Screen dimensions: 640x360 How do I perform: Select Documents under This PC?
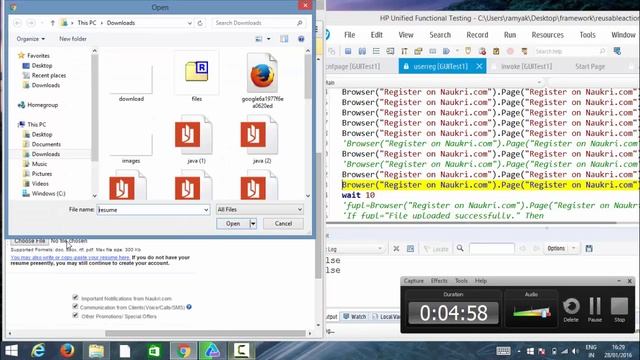click(42, 144)
